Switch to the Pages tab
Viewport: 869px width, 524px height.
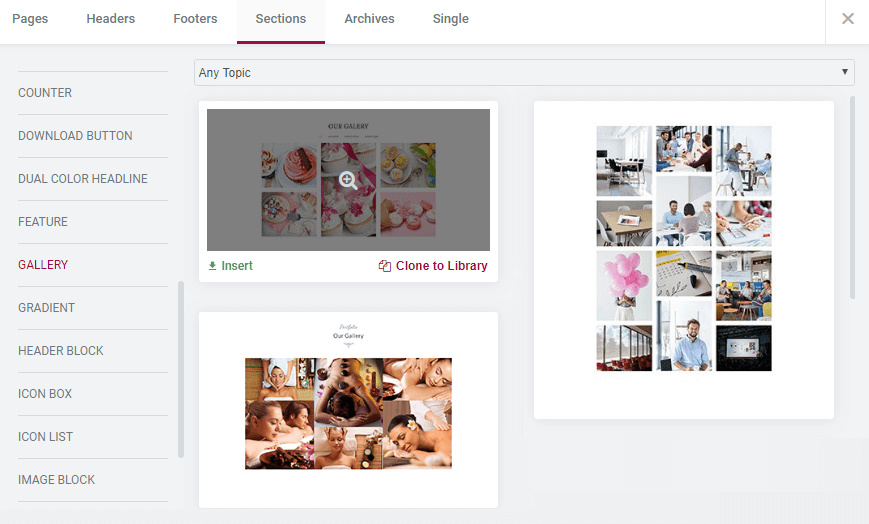click(30, 19)
